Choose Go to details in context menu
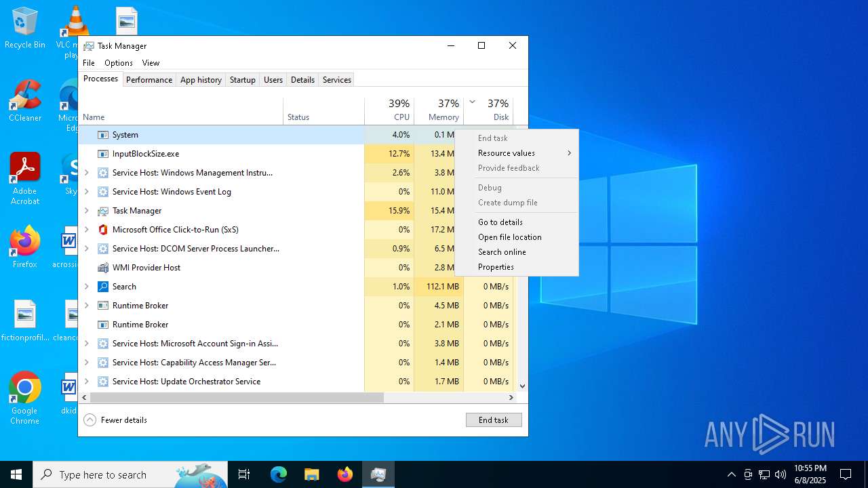The image size is (868, 488). coord(517,222)
